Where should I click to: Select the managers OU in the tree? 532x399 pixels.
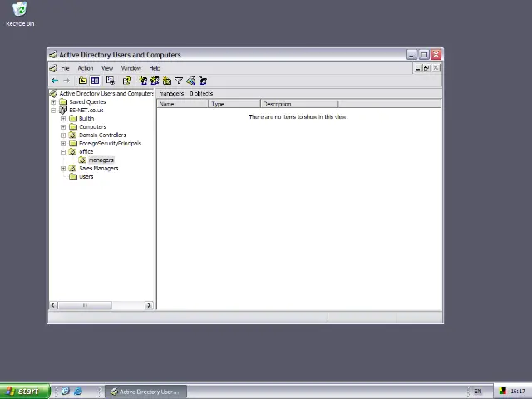[101, 160]
